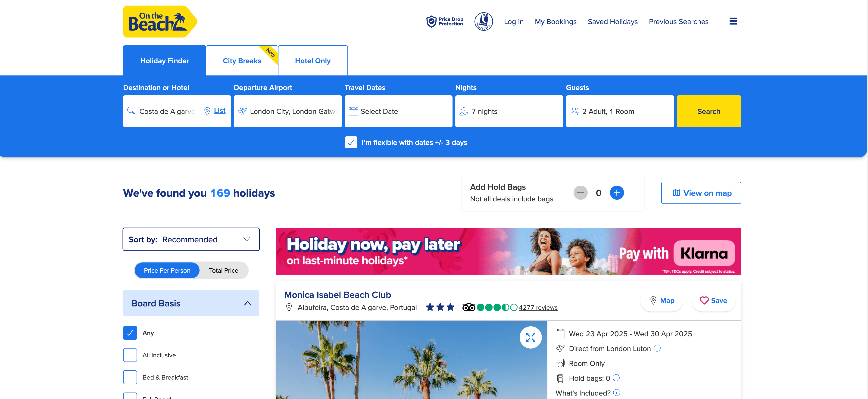Image resolution: width=868 pixels, height=399 pixels.
Task: Switch pricing to Total Price
Action: 223,270
